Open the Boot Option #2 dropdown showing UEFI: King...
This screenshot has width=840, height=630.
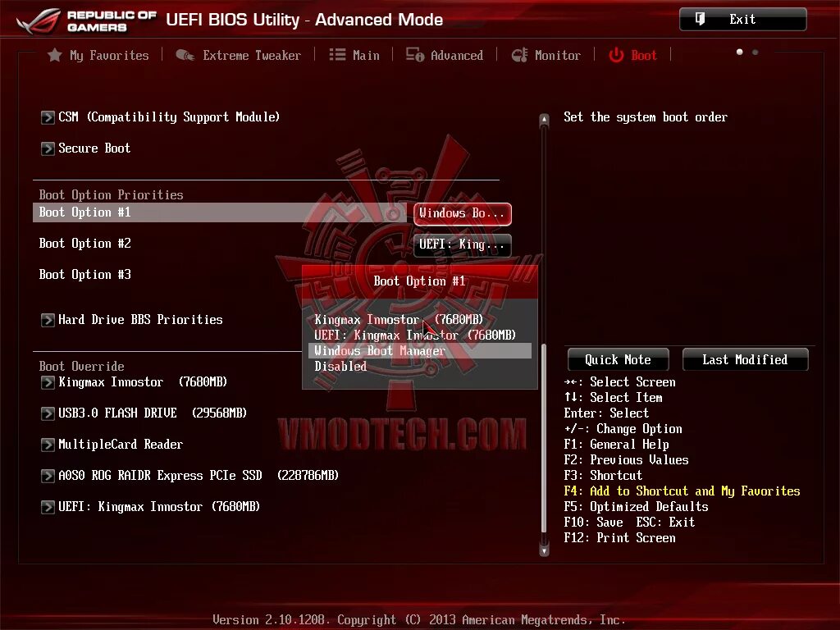click(x=463, y=244)
